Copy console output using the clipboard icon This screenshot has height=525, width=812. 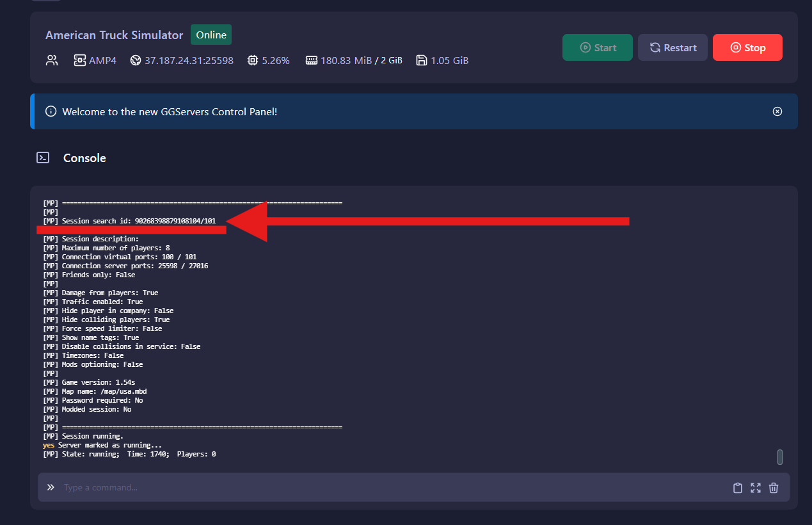pyautogui.click(x=737, y=487)
